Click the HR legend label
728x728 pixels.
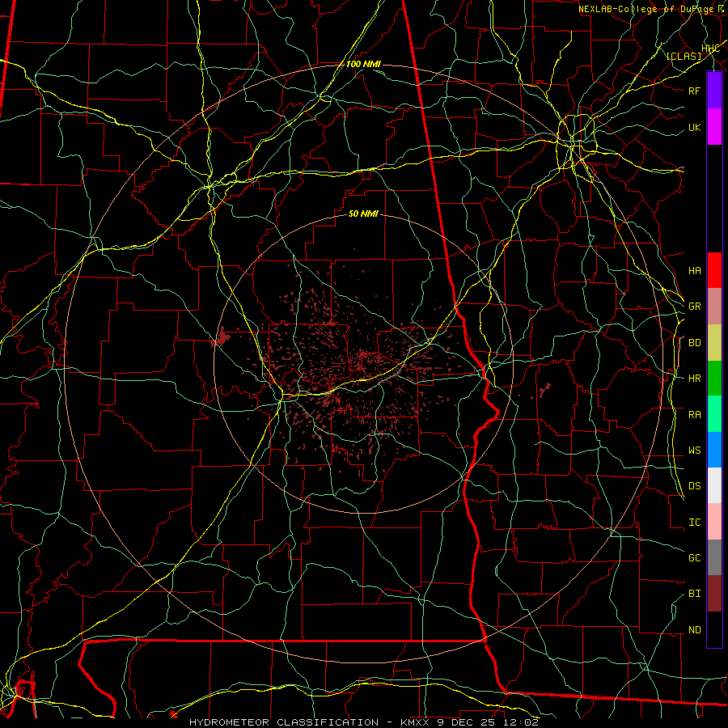point(695,379)
